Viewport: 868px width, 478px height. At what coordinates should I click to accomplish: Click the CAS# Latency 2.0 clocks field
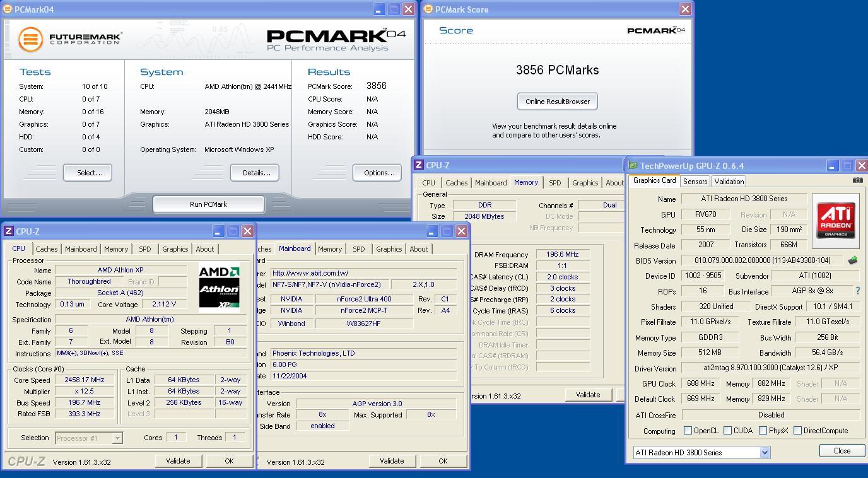(562, 277)
